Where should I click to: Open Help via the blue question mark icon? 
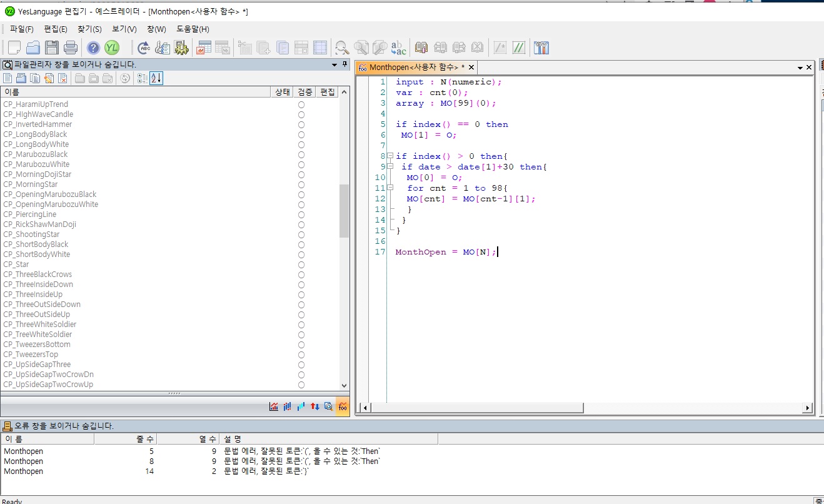tap(93, 48)
